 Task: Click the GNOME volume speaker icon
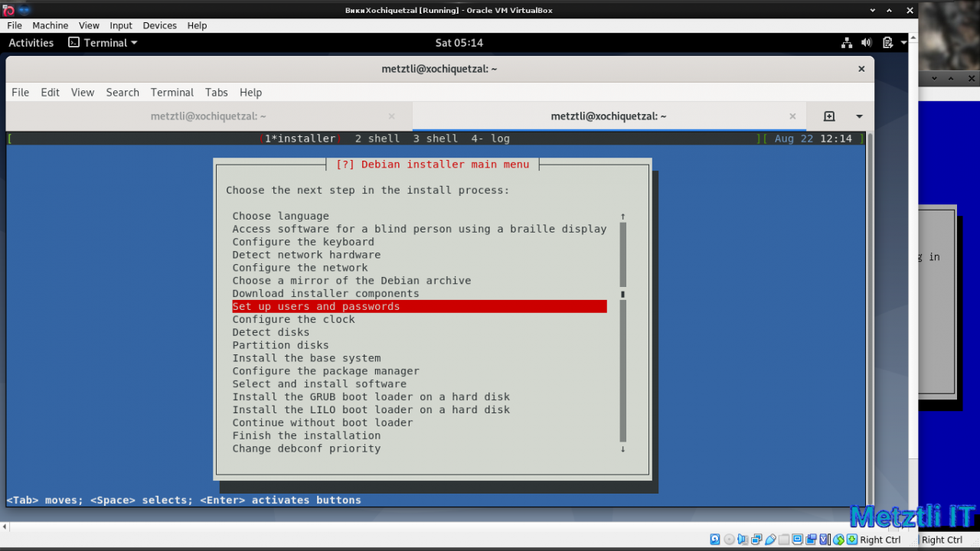[x=867, y=43]
